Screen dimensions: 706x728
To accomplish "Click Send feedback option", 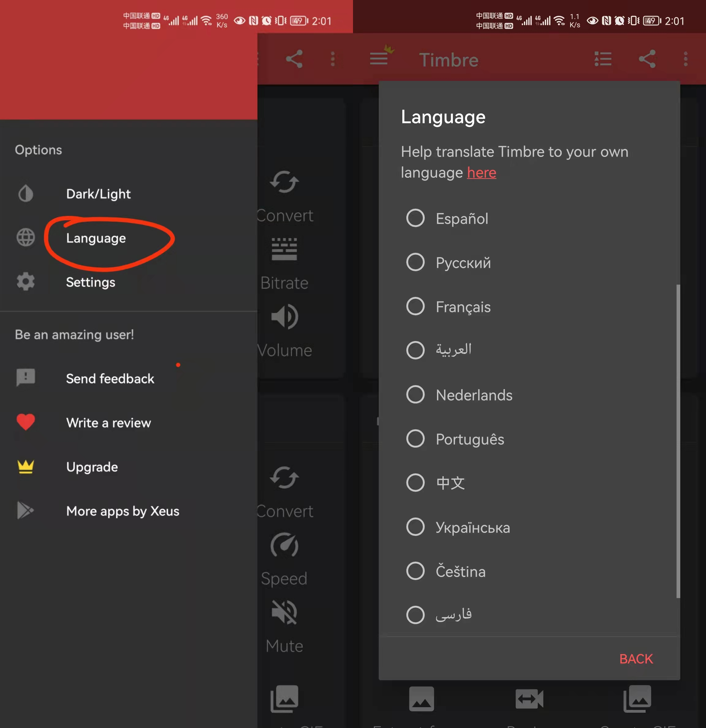I will pos(110,378).
